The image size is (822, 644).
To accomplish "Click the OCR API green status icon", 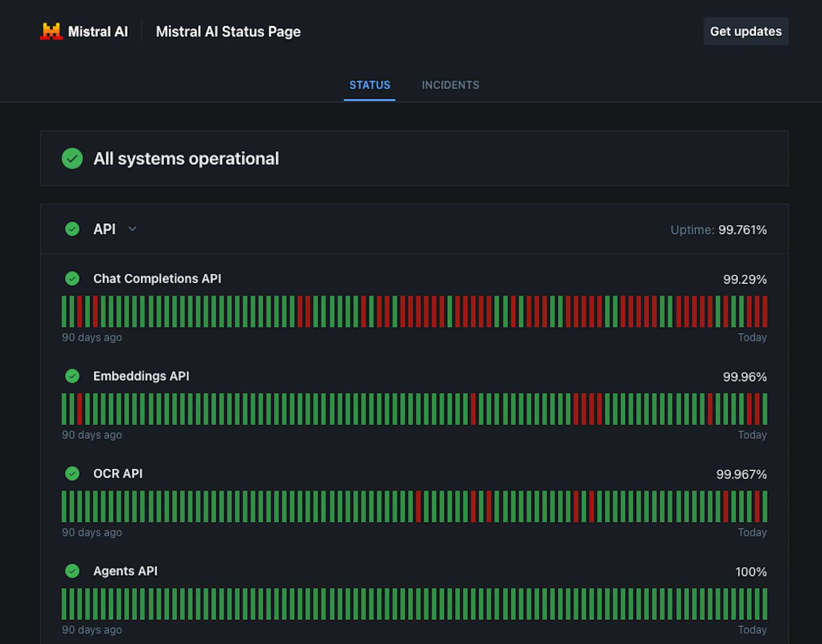I will pos(72,474).
